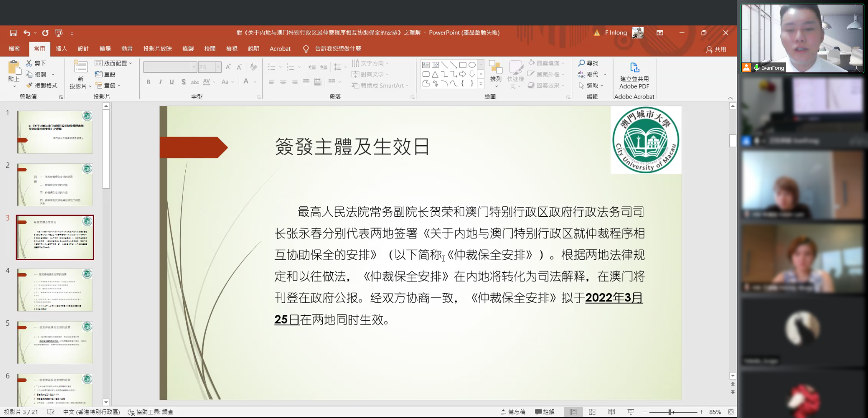Click the zoom slider handle in status bar
Screen dimensions: 868x418
click(670, 412)
